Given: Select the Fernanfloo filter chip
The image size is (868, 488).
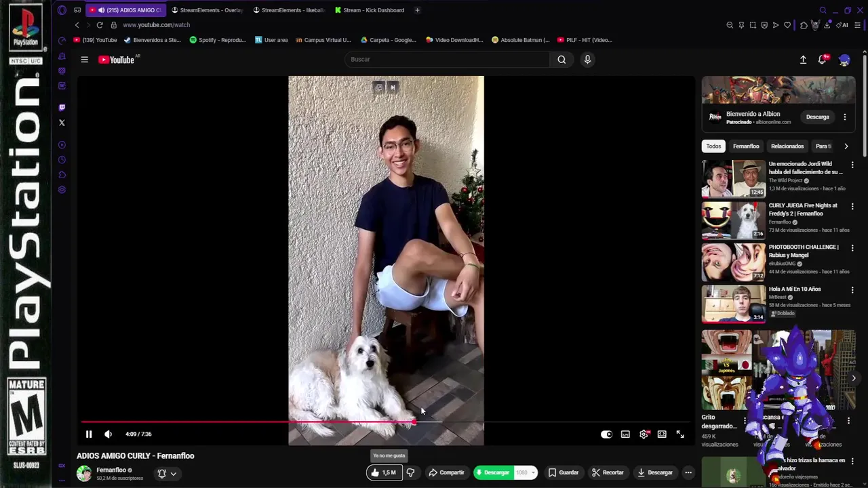Looking at the screenshot, I should (746, 146).
